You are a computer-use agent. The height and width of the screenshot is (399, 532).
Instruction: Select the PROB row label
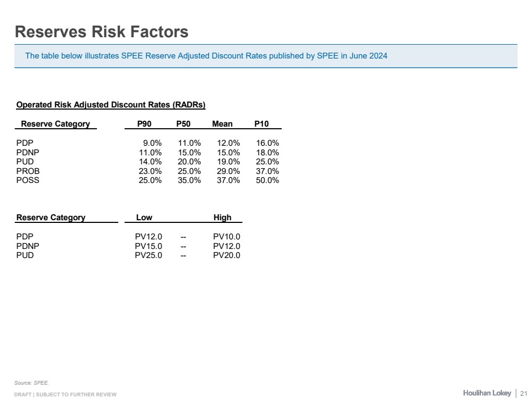click(x=28, y=171)
